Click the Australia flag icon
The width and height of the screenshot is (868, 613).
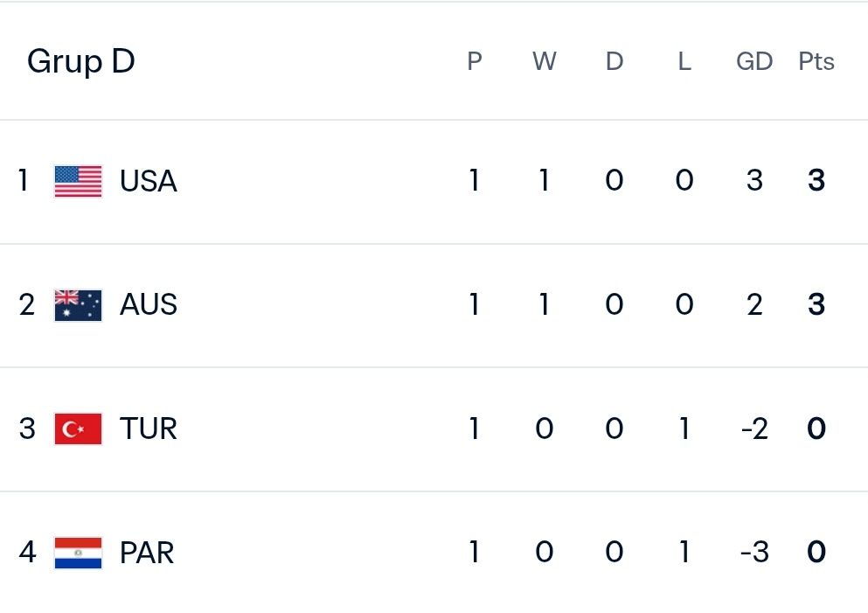pos(78,305)
